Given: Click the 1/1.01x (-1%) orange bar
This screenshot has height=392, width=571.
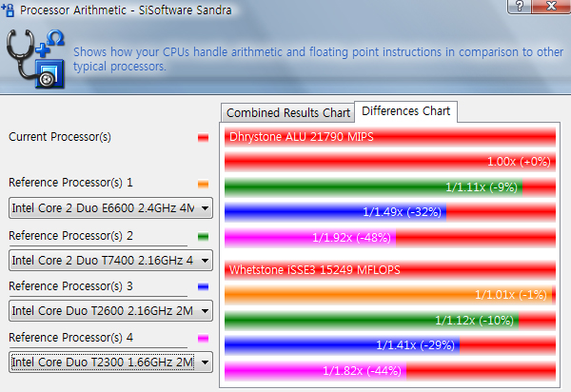Looking at the screenshot, I should (388, 294).
